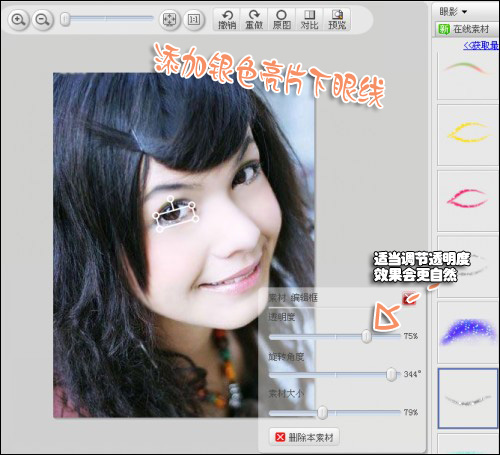Open the 眼影 category dropdown
The width and height of the screenshot is (500, 455).
(453, 12)
